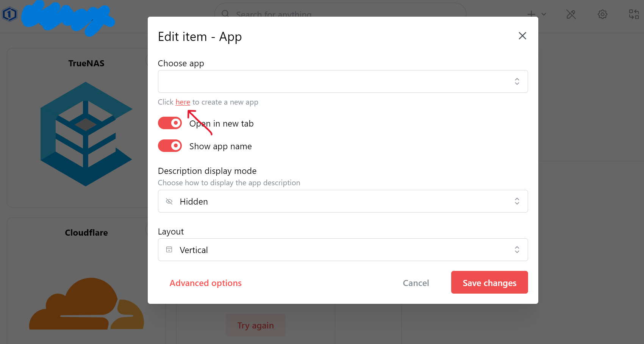Screen dimensions: 644x344
Task: Click the board switcher icon top right
Action: [x=634, y=14]
